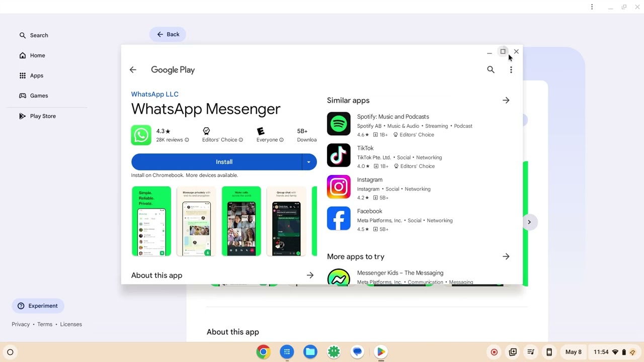Expand About this app arrow
The width and height of the screenshot is (644, 362).
310,276
